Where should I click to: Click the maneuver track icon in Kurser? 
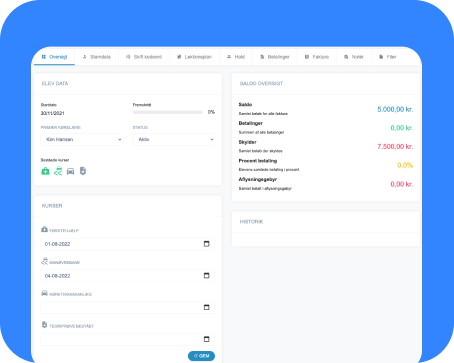click(x=44, y=261)
